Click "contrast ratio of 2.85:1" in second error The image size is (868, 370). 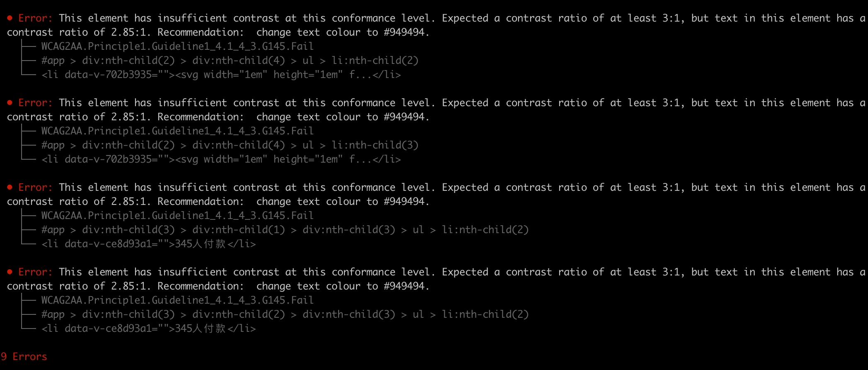tap(79, 117)
